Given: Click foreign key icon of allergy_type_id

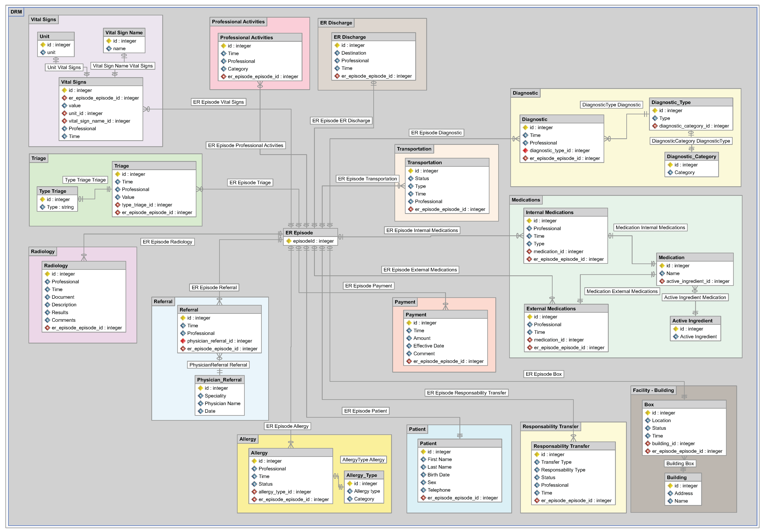Looking at the screenshot, I should coord(254,492).
